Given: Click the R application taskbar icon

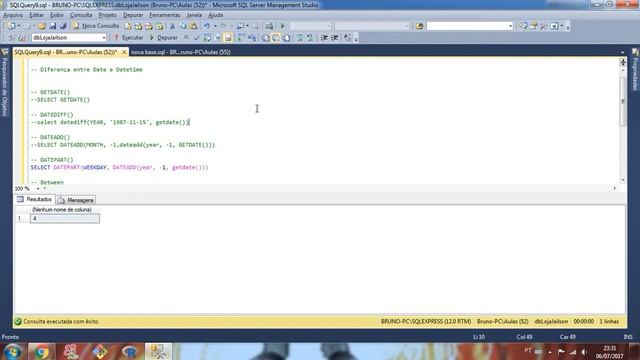Looking at the screenshot, I should pos(129,351).
